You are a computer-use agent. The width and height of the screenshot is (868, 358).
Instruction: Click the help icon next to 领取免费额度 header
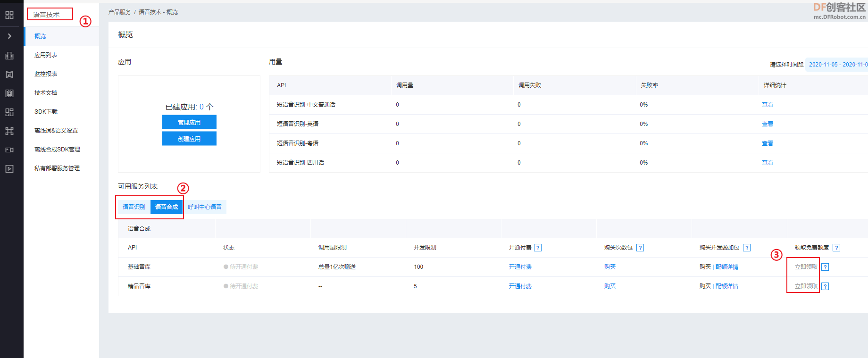(x=836, y=248)
